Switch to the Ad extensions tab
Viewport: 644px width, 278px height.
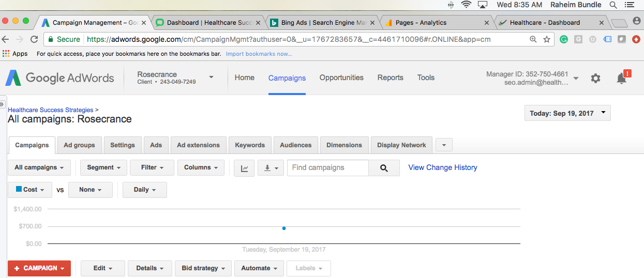pyautogui.click(x=199, y=145)
